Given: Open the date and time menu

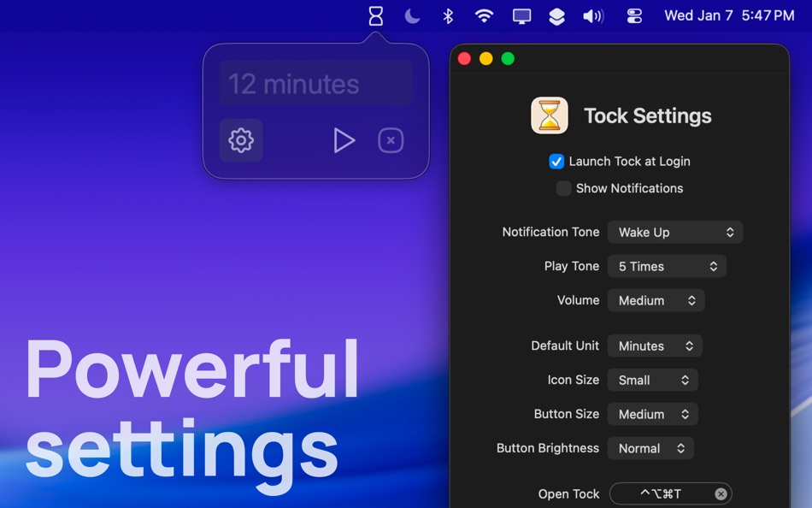Looking at the screenshot, I should tap(729, 15).
